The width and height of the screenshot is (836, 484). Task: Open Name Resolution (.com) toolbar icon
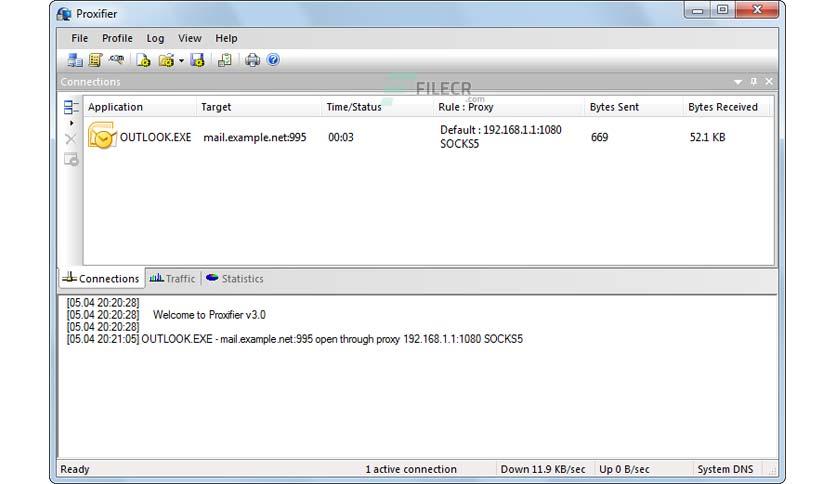tap(116, 60)
